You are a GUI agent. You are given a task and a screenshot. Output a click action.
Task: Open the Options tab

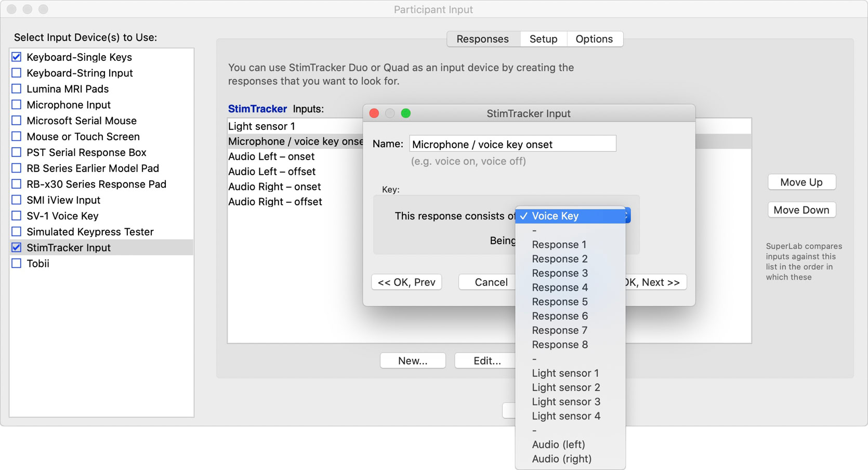click(594, 39)
